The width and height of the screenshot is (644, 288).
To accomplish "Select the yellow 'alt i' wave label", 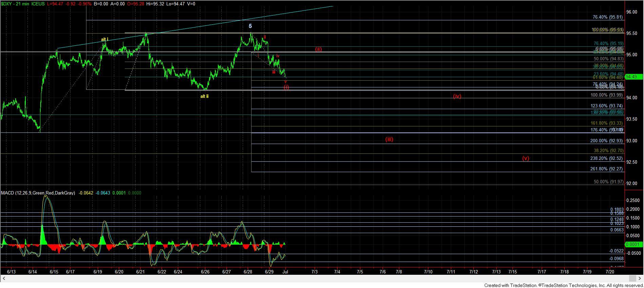I will coord(105,40).
